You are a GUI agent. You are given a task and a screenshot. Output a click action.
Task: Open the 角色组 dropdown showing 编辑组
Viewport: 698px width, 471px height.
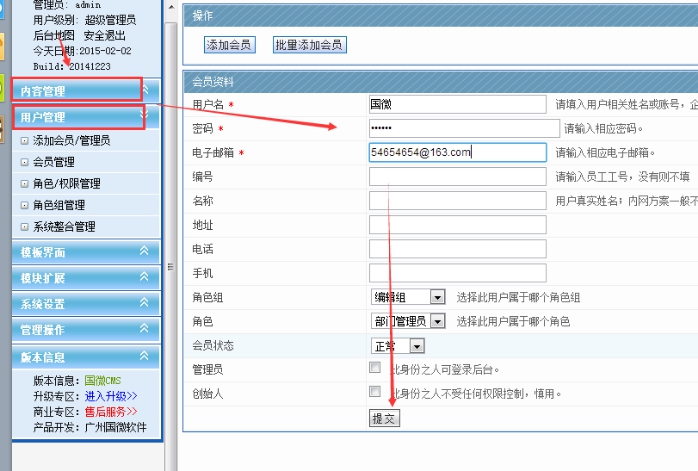[437, 297]
